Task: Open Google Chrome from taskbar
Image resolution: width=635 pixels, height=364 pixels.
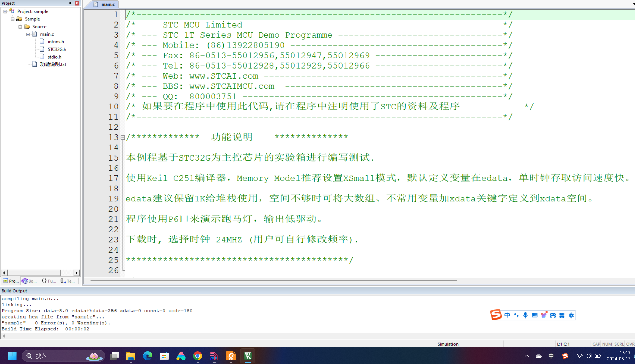Action: 198,356
